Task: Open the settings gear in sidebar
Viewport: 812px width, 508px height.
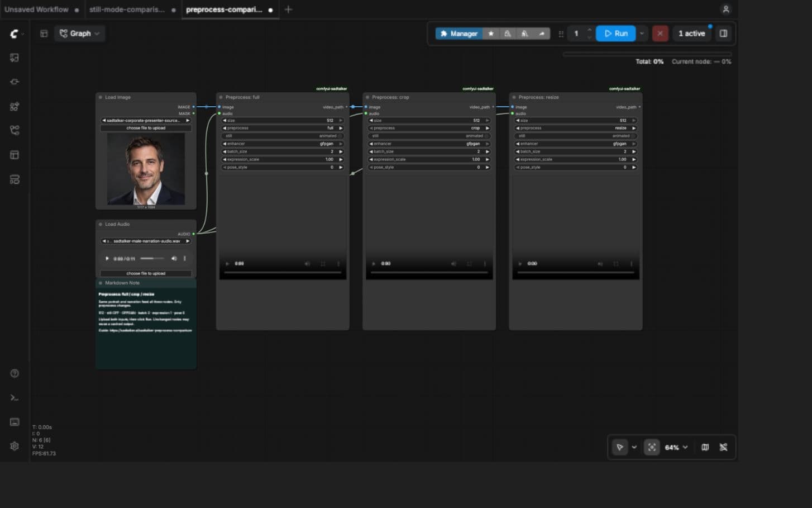Action: pyautogui.click(x=15, y=446)
